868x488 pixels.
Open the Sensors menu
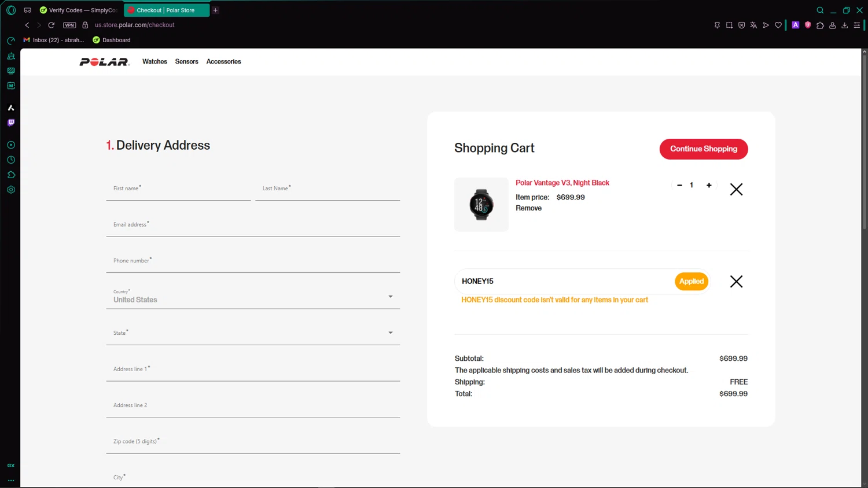(x=187, y=61)
